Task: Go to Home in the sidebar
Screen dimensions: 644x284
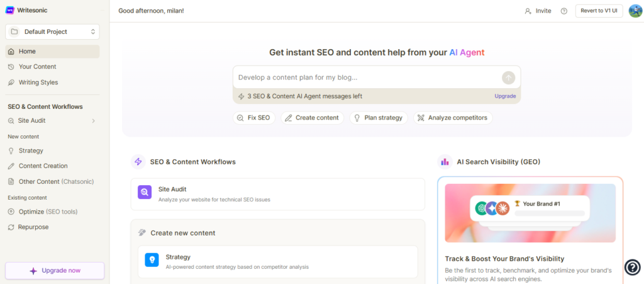Action: (x=52, y=52)
